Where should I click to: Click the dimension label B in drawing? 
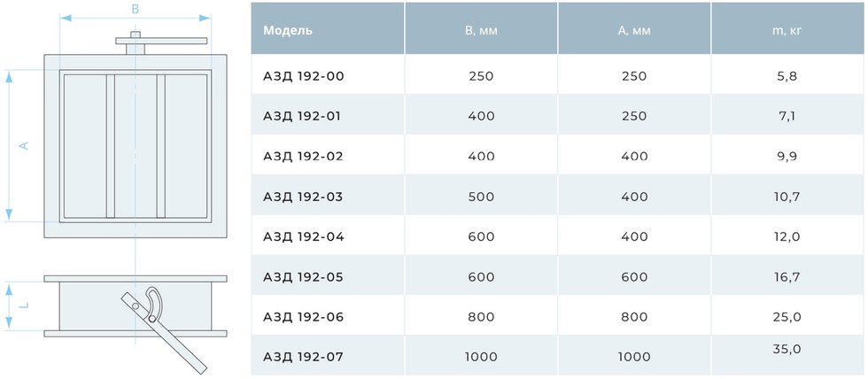pyautogui.click(x=135, y=10)
